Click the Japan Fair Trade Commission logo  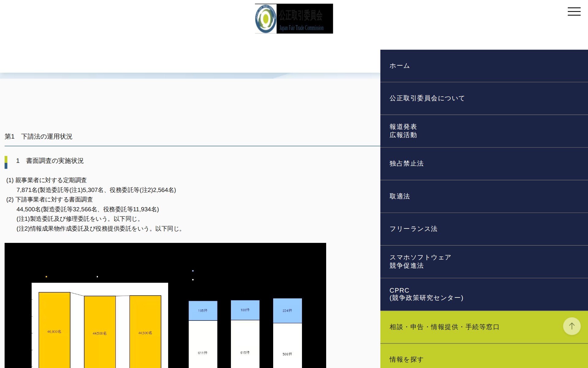tap(294, 19)
